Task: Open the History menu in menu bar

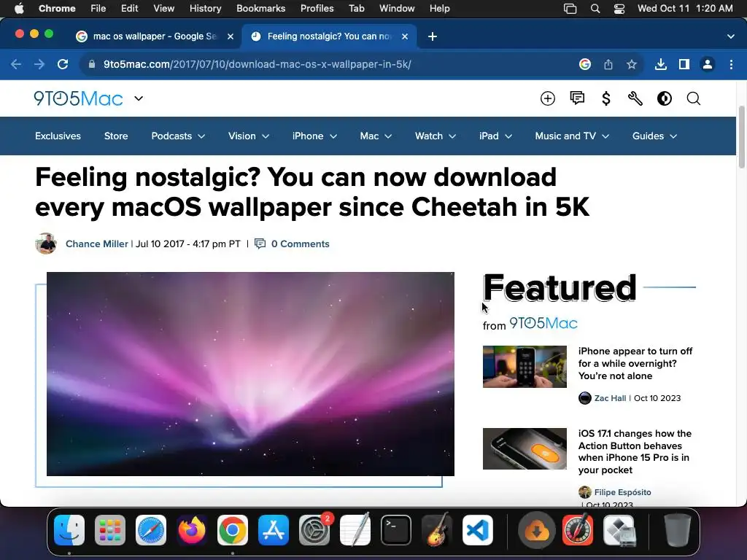Action: 205,8
